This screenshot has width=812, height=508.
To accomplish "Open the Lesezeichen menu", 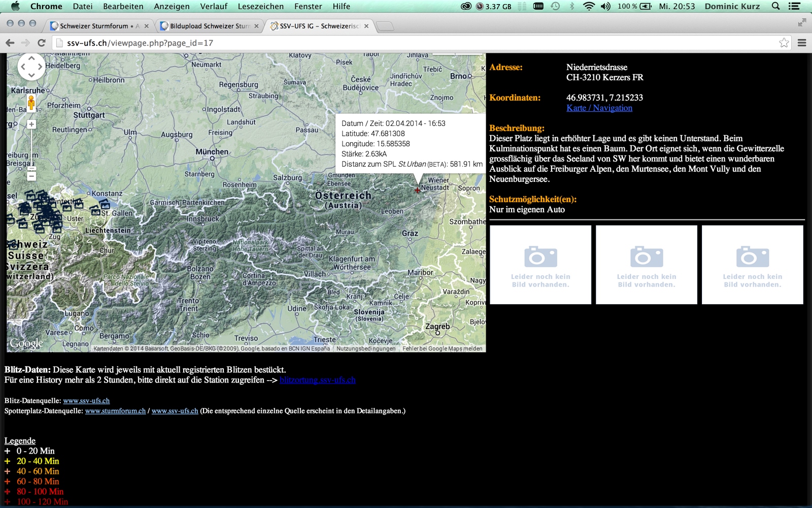I will [x=260, y=6].
